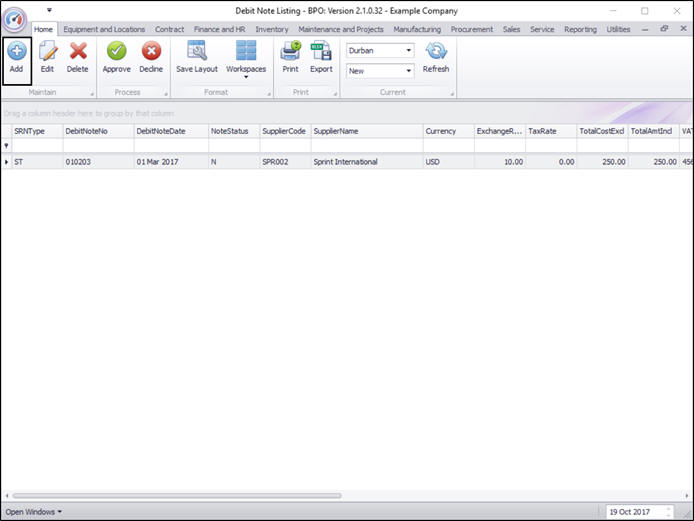
Task: Switch to the Home tab
Action: [43, 29]
